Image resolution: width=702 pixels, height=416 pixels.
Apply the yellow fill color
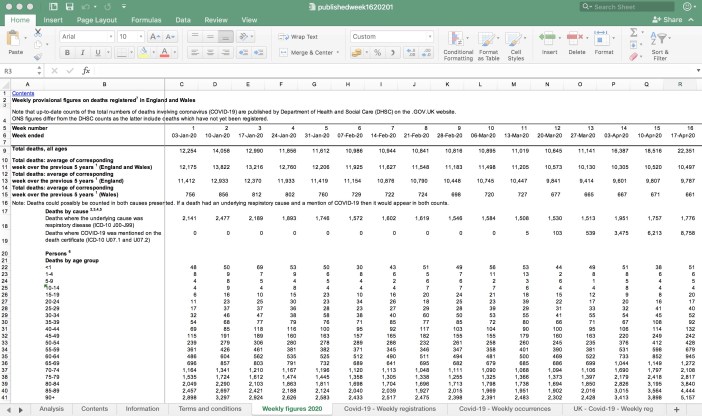[x=144, y=53]
